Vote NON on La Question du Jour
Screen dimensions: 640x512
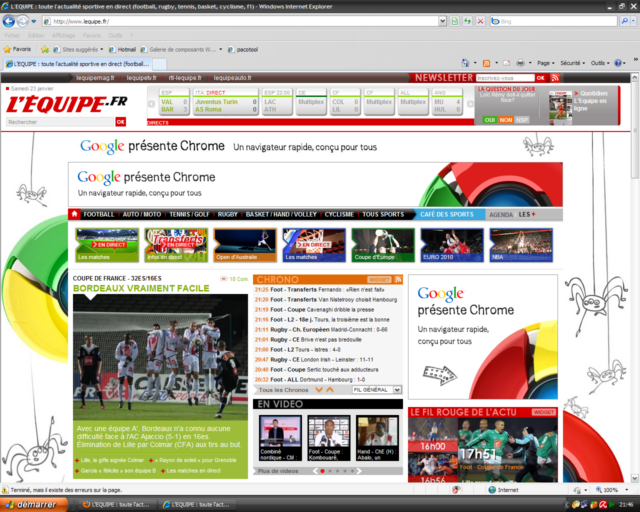pos(505,120)
